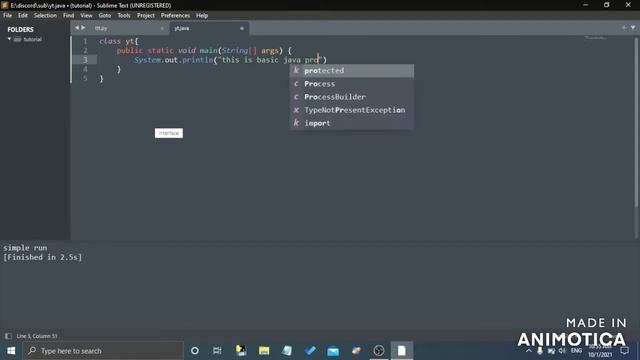Open the Python-style app on taskbar
The width and height of the screenshot is (640, 360).
coord(241,351)
